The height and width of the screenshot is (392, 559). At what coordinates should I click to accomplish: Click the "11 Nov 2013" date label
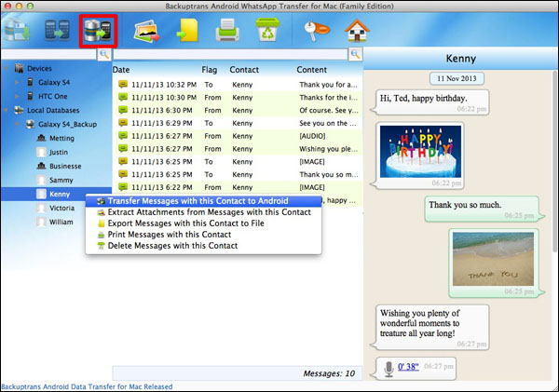[x=457, y=78]
